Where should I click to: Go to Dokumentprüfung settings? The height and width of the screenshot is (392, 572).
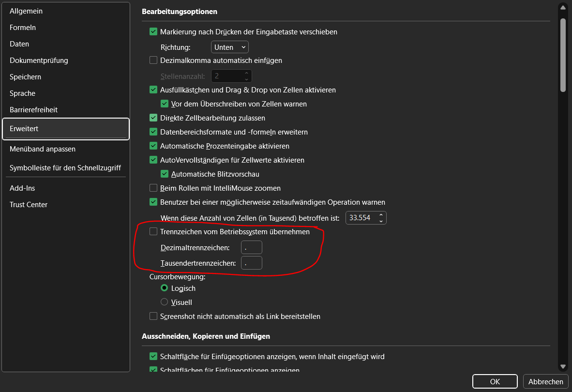click(x=39, y=60)
